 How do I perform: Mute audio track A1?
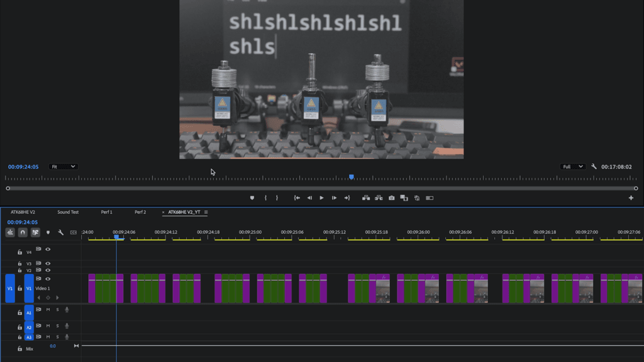pyautogui.click(x=48, y=309)
